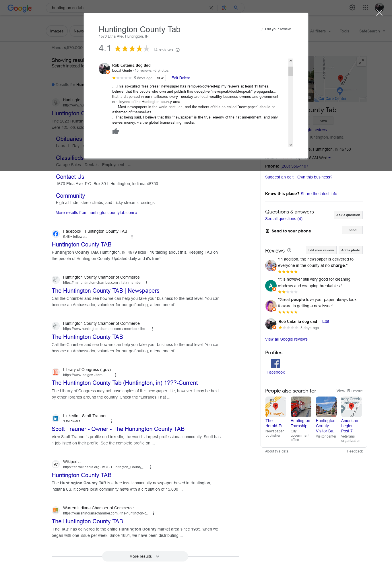Select the News tab
The image size is (392, 577).
77,31
